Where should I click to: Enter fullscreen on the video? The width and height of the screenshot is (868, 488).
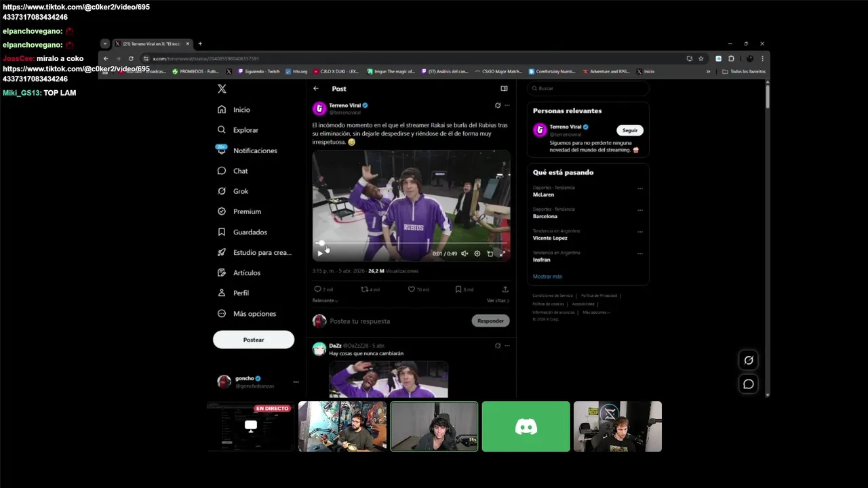tap(502, 253)
